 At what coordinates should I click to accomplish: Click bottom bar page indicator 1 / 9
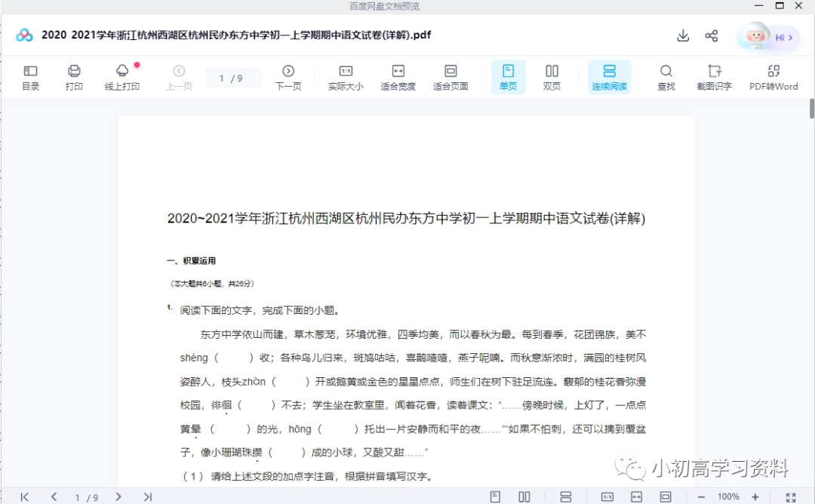(86, 497)
